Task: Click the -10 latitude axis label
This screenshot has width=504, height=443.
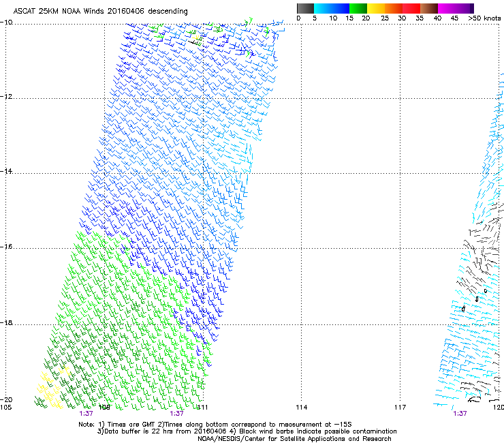Action: (6, 22)
